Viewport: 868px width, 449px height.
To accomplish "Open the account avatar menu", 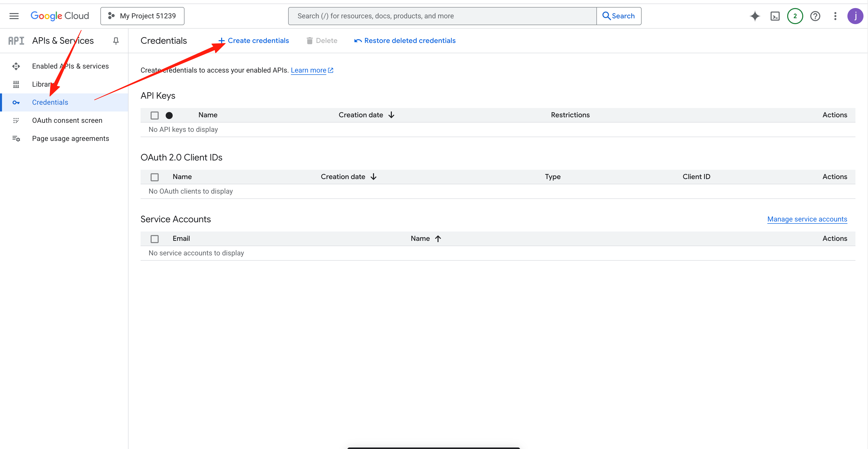I will [855, 16].
